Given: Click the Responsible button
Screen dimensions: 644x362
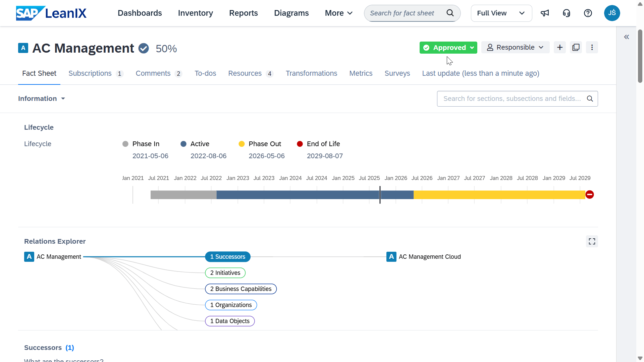Looking at the screenshot, I should tap(515, 47).
